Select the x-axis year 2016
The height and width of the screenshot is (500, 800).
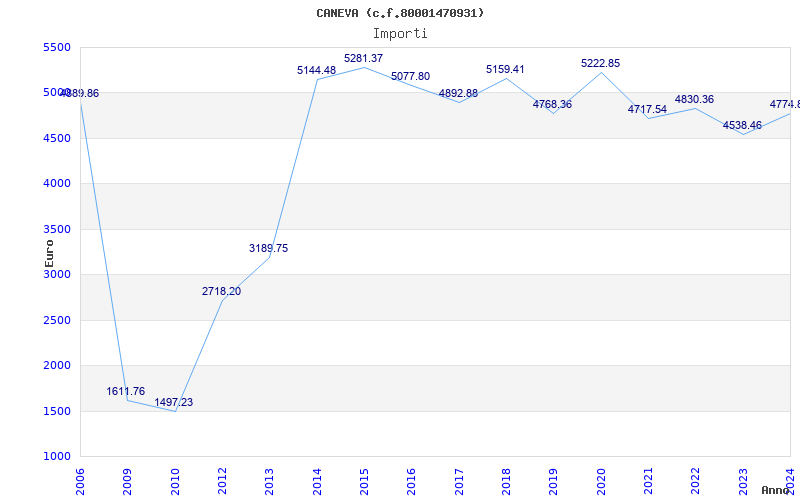(411, 482)
